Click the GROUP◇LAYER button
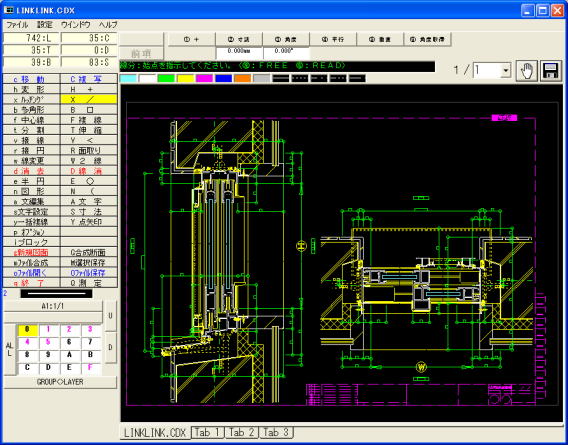The height and width of the screenshot is (445, 568). [x=60, y=382]
